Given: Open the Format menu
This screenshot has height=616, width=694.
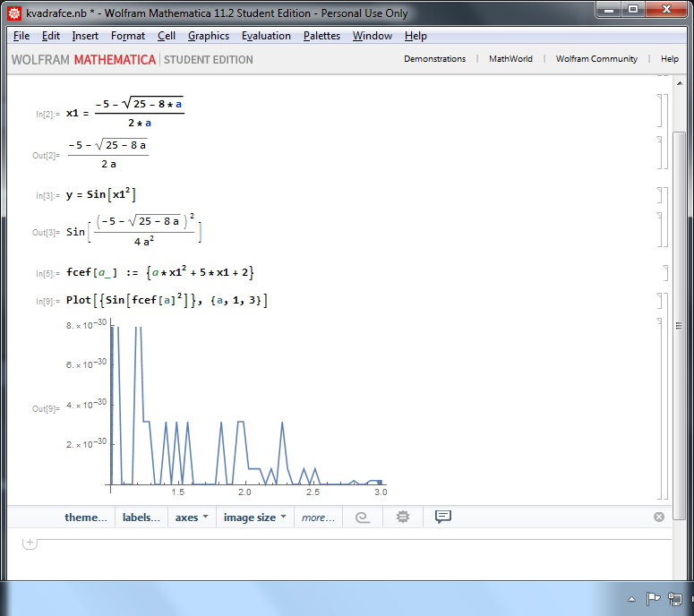Looking at the screenshot, I should pyautogui.click(x=128, y=36).
